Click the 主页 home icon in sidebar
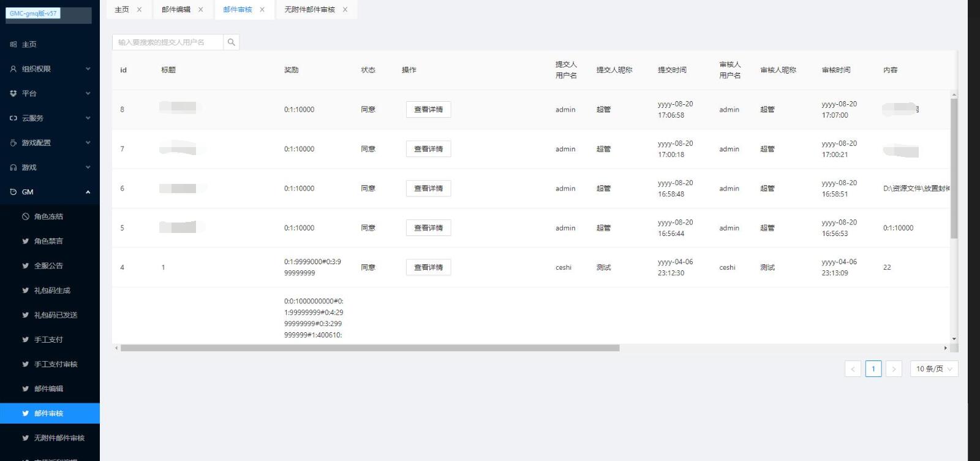This screenshot has width=980, height=461. point(13,45)
